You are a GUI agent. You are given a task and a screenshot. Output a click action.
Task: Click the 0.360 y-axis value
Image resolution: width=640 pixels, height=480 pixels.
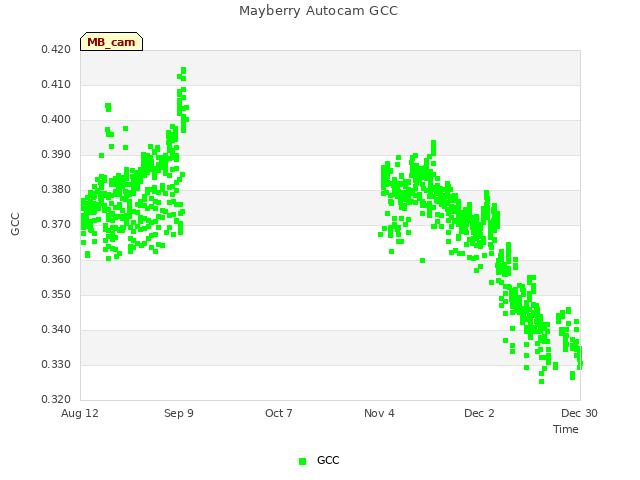point(56,260)
